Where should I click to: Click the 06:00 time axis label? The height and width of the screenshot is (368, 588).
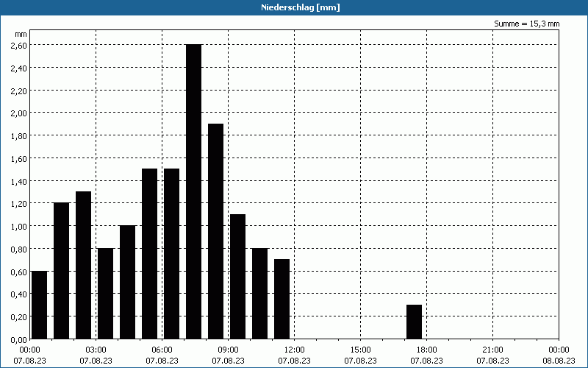(x=162, y=350)
